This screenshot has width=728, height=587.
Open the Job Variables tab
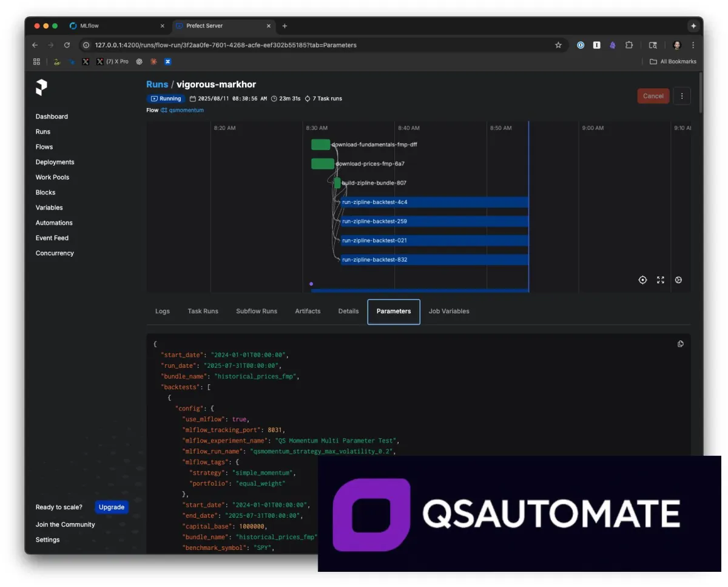[x=449, y=311]
